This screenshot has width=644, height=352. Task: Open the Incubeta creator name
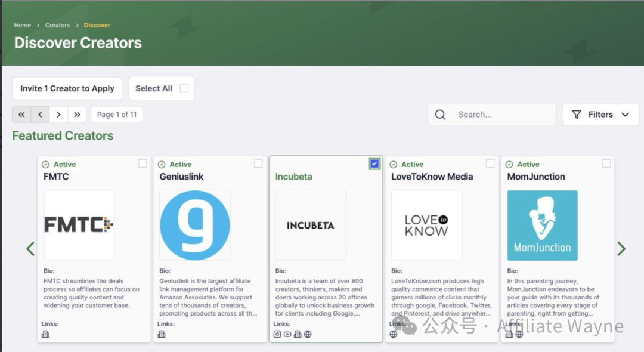coord(293,177)
